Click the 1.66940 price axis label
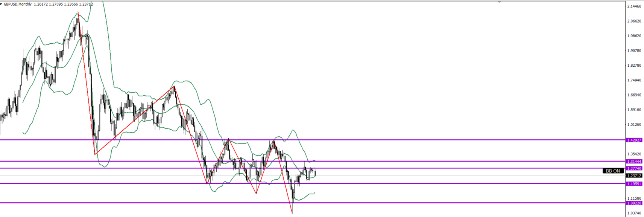Screen dimensions: 644x217 (634, 95)
